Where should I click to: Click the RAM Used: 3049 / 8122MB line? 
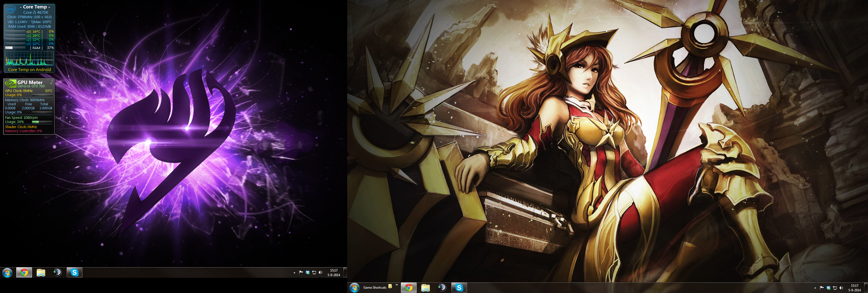tap(30, 27)
